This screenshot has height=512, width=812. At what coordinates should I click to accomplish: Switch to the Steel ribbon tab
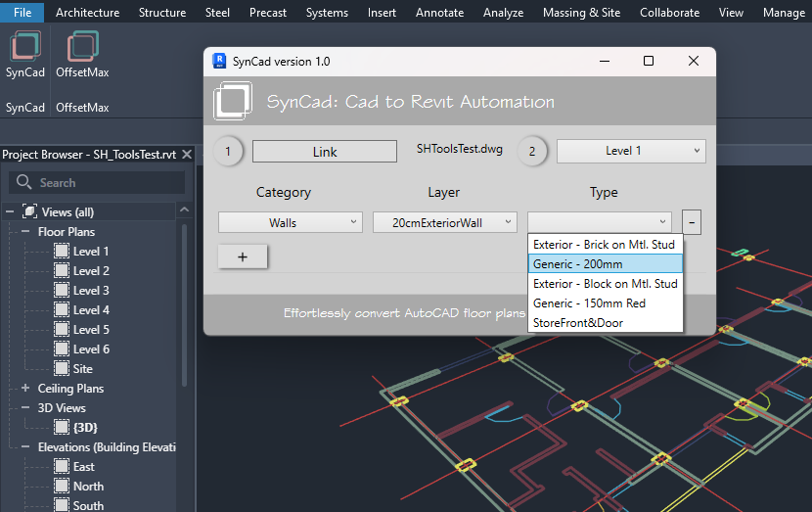point(217,13)
